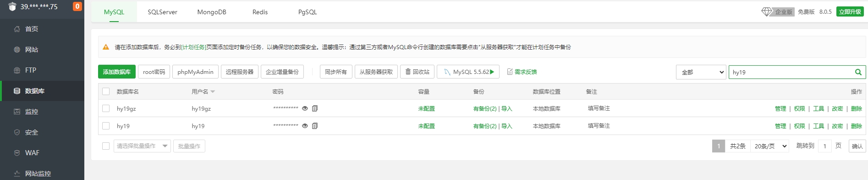Screen dimensions: 868x180
Task: Click 批量操作 button
Action: point(189,146)
